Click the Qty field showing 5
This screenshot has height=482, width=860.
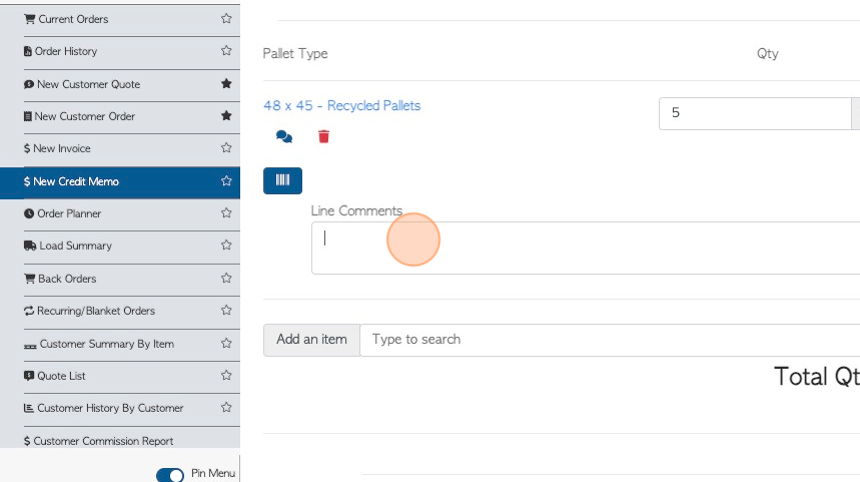[x=755, y=114]
